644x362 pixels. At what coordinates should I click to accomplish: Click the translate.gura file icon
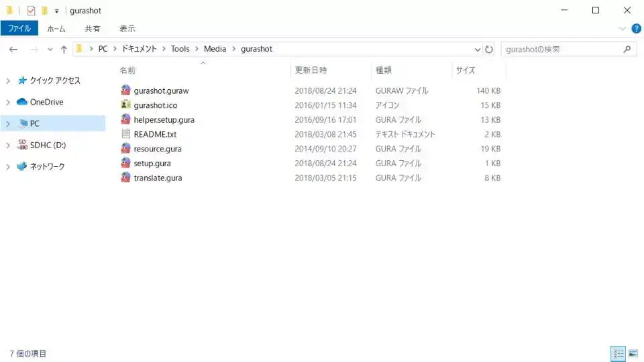click(125, 178)
